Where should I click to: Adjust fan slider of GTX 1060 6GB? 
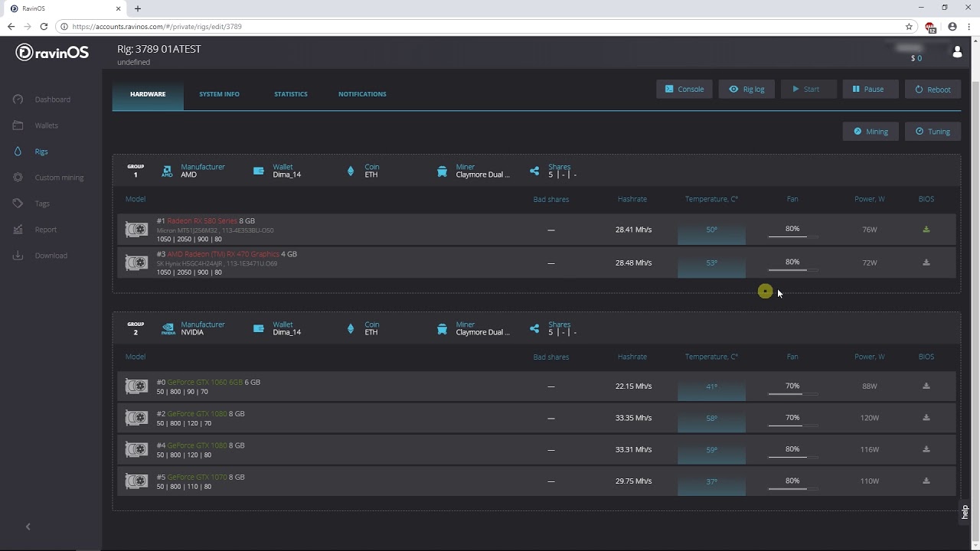pyautogui.click(x=792, y=394)
